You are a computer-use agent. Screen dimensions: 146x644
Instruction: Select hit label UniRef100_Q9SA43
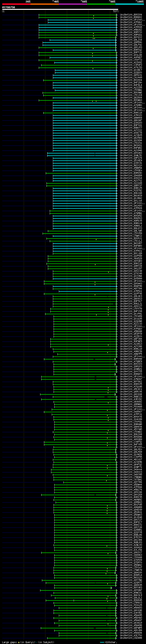click(x=131, y=284)
